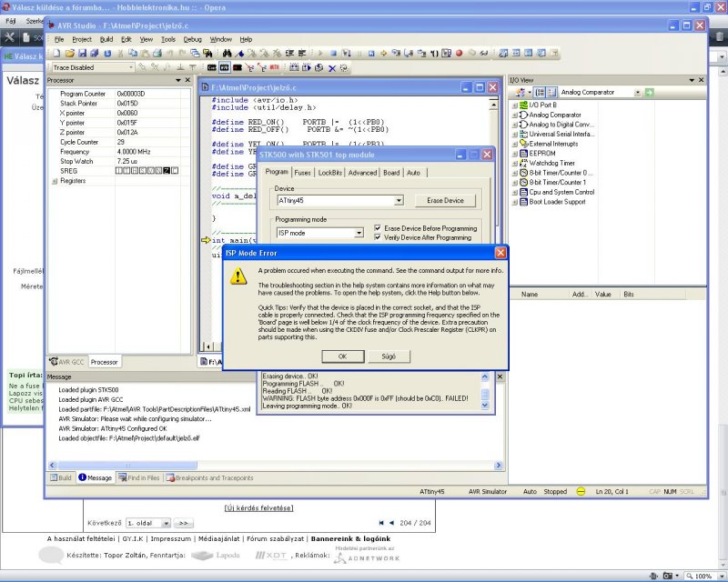Click the Program Counter value 0x00003D

pos(131,94)
